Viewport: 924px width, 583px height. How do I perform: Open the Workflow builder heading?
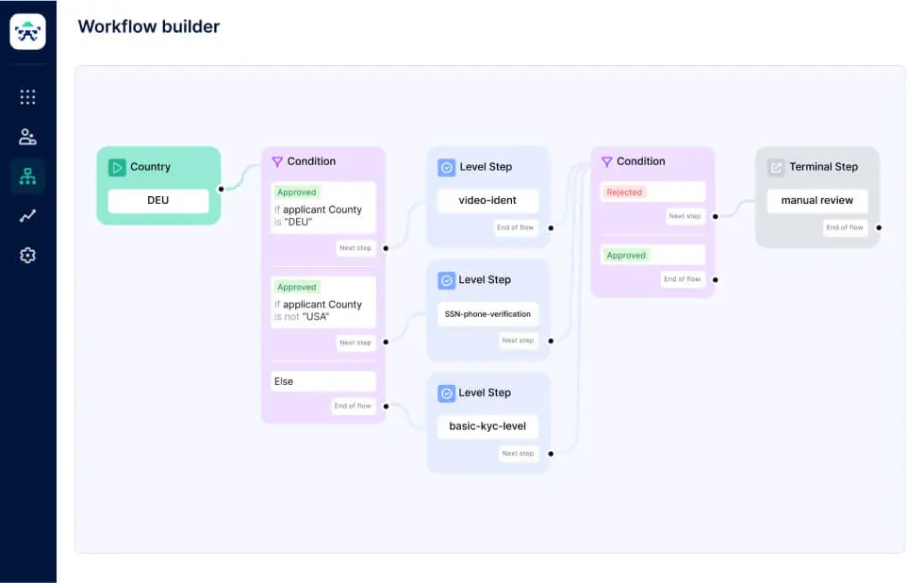click(148, 26)
